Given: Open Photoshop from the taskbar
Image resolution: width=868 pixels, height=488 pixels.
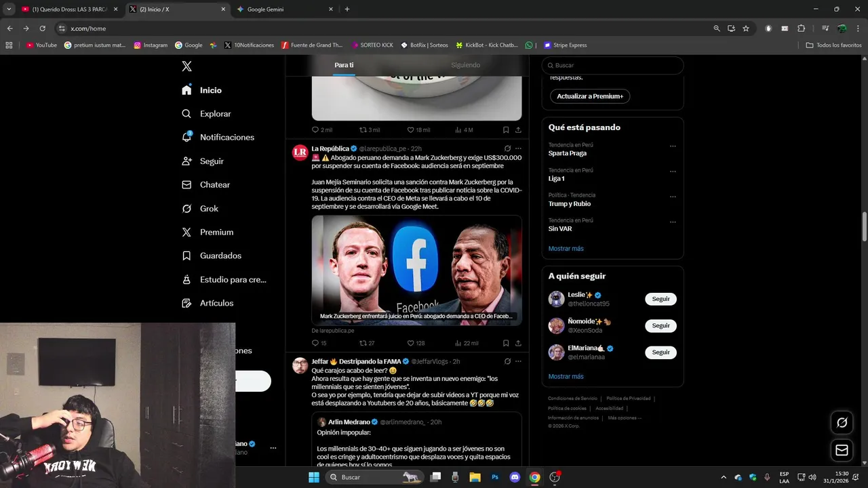Looking at the screenshot, I should point(495,477).
